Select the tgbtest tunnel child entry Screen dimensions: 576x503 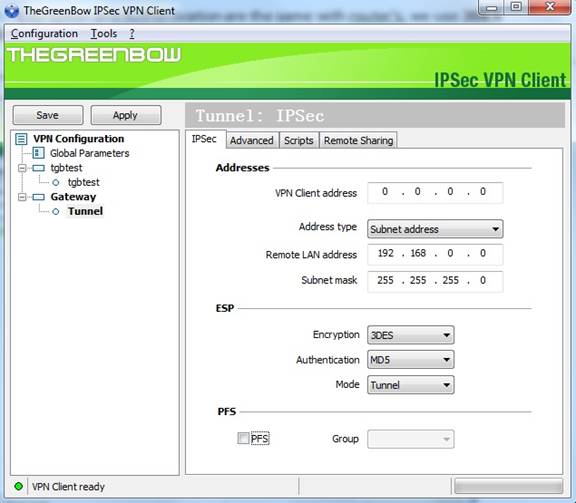pos(83,182)
